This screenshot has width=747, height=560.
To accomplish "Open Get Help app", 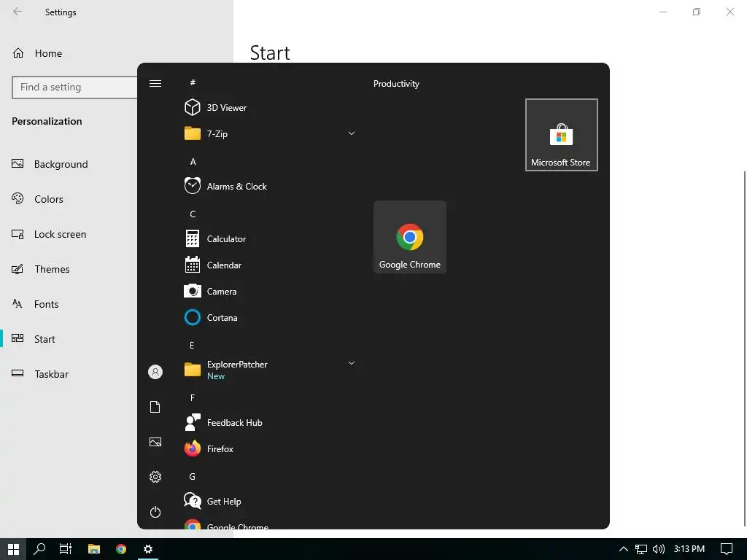I will click(x=270, y=501).
